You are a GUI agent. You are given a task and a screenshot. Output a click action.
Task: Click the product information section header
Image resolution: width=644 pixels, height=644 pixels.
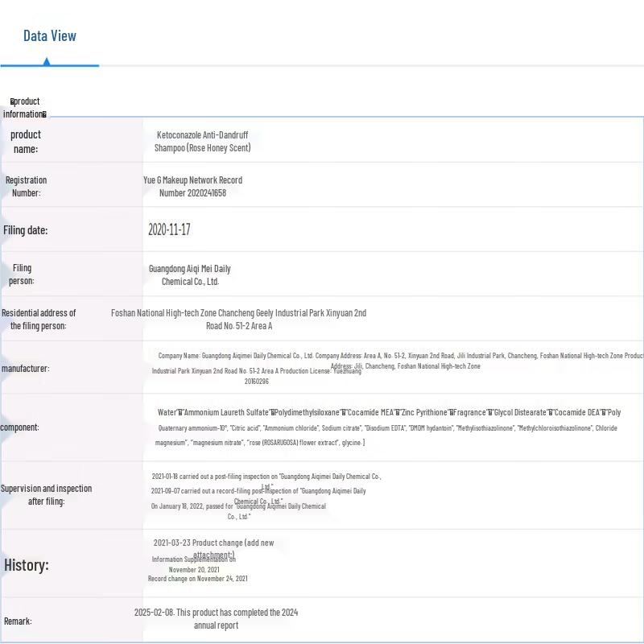[x=25, y=107]
